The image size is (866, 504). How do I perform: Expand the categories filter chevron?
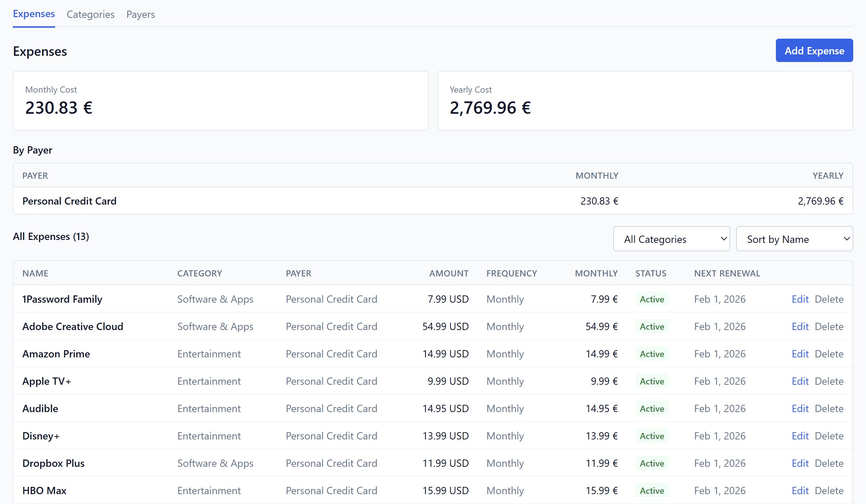coord(724,239)
